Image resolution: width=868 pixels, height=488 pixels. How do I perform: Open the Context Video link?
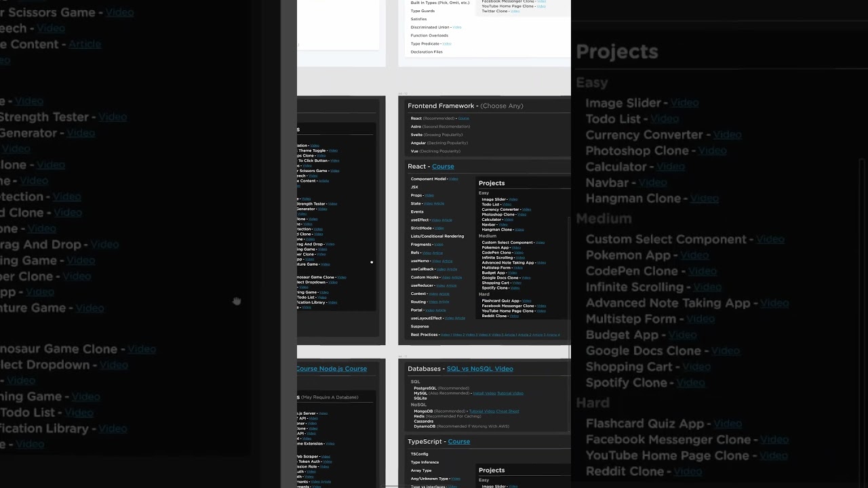(433, 293)
